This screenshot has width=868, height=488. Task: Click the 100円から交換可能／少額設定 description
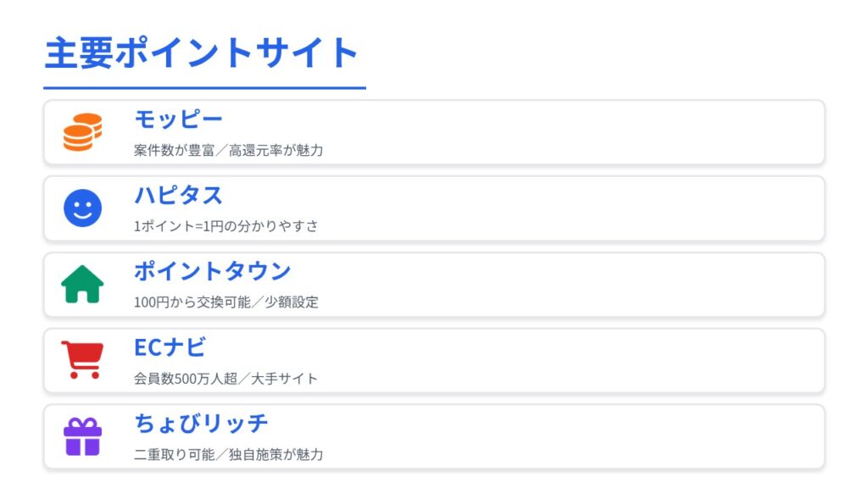[225, 302]
